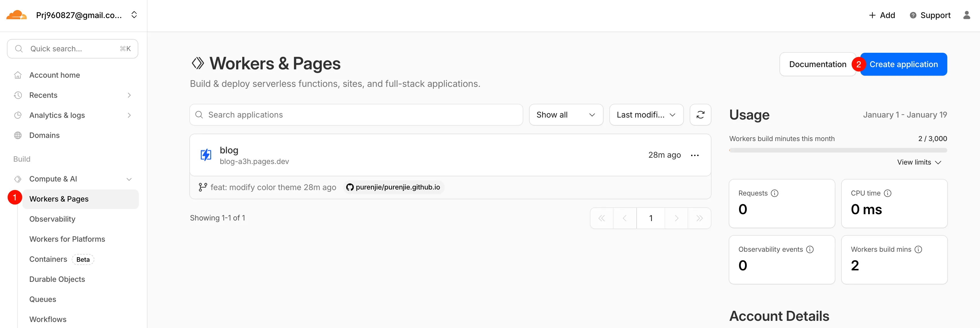Click the blog Pages lightning icon

coord(206,155)
